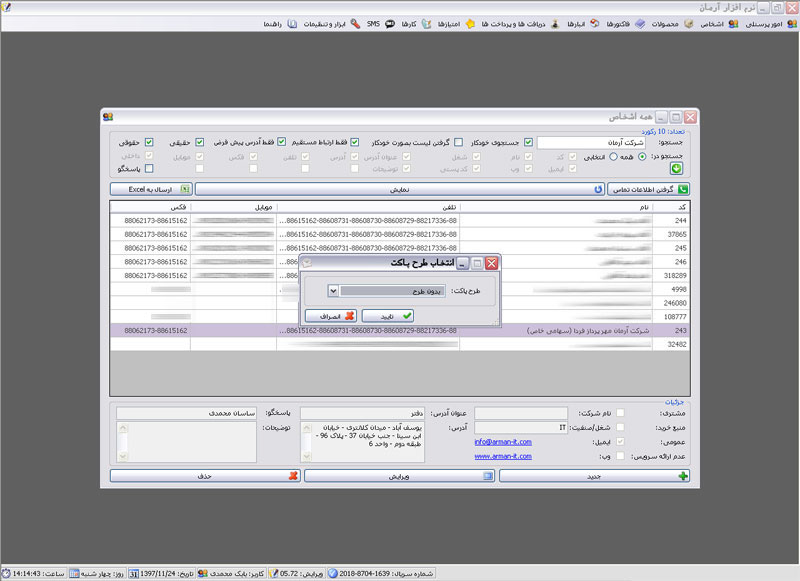
Task: Open the اشخاص menu in the toolbar
Action: pyautogui.click(x=719, y=24)
